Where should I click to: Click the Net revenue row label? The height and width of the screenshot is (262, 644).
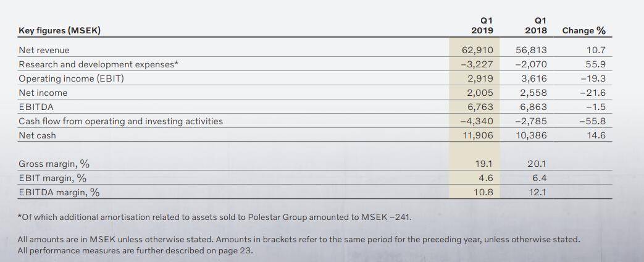pyautogui.click(x=44, y=50)
